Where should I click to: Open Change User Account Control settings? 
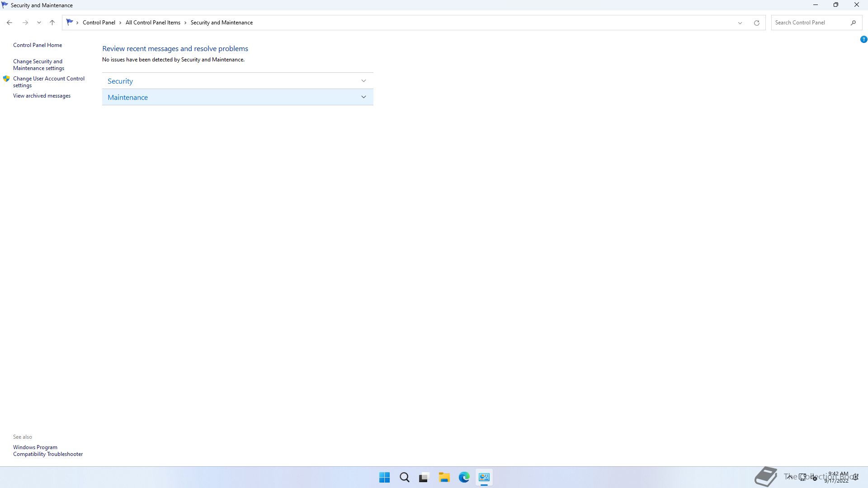tap(48, 82)
